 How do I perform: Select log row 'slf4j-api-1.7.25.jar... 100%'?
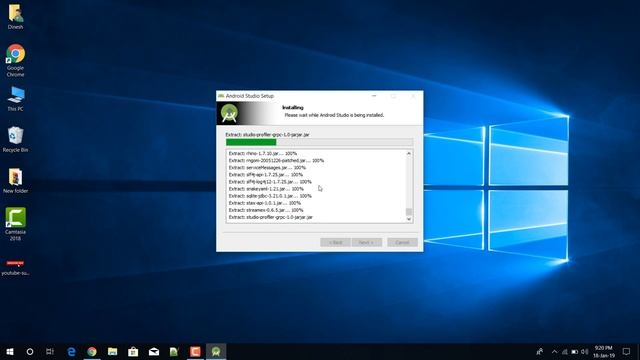tap(266, 175)
